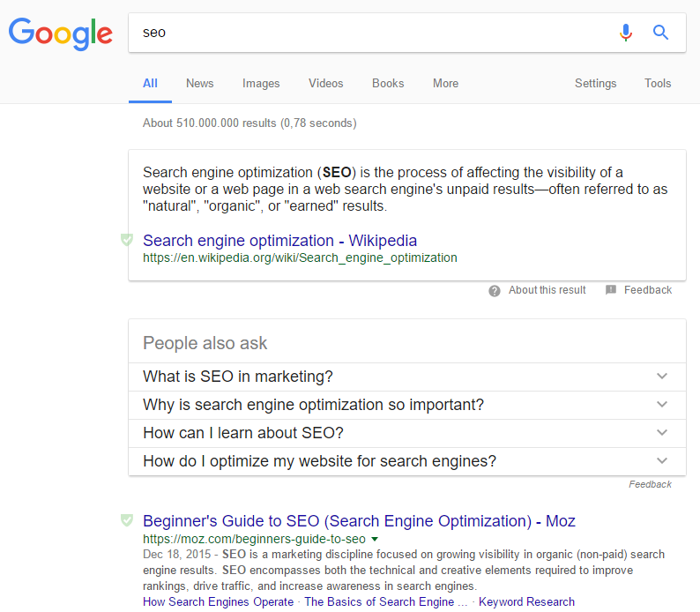The height and width of the screenshot is (612, 700).
Task: Click the Feedback link below featured snippet
Action: [x=648, y=290]
